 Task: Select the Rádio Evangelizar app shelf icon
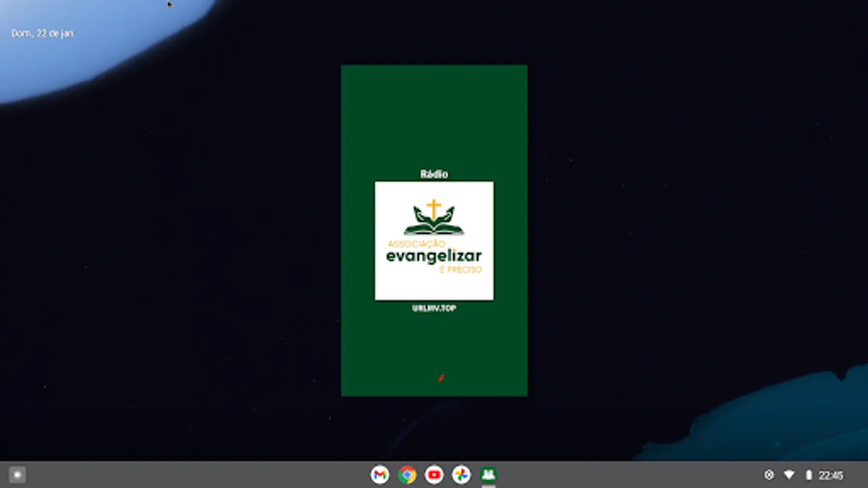pos(488,475)
